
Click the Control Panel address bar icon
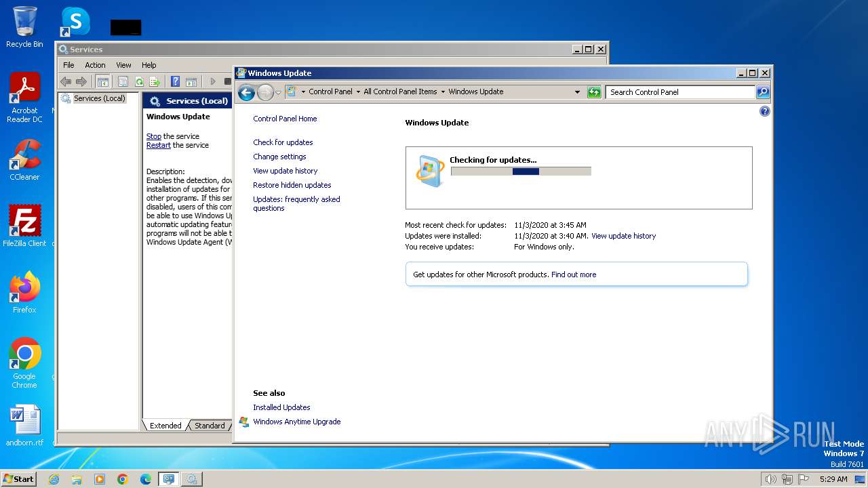pyautogui.click(x=292, y=91)
